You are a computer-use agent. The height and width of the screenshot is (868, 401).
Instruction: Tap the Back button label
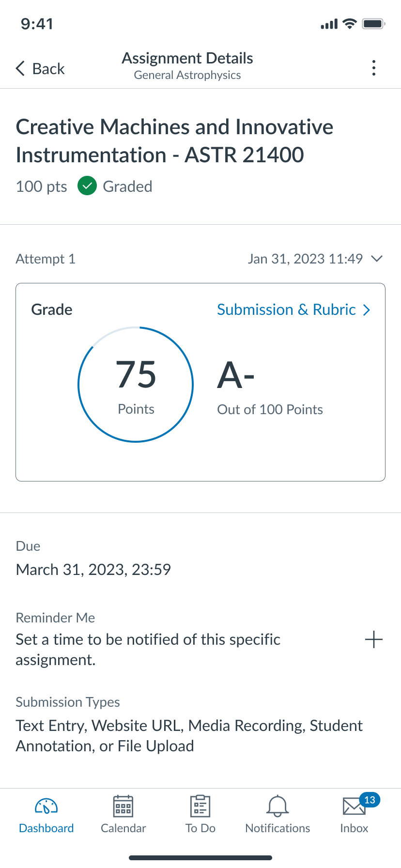(x=48, y=69)
